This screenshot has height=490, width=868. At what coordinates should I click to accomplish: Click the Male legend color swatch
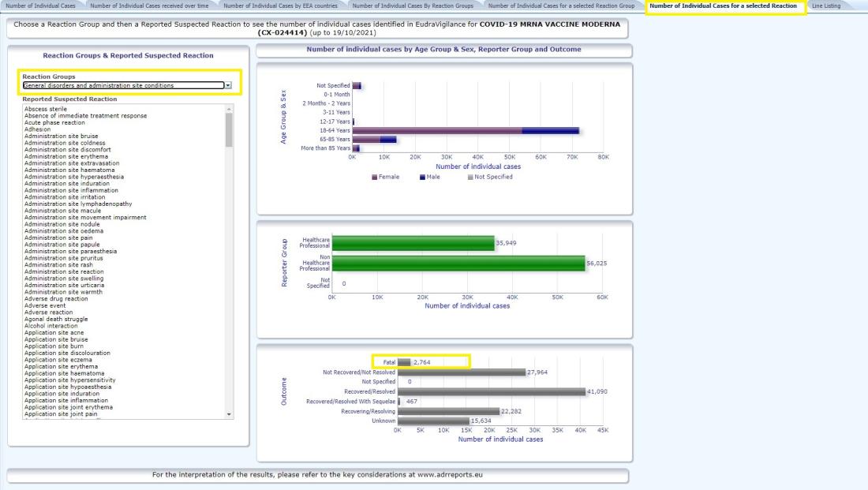pos(422,178)
